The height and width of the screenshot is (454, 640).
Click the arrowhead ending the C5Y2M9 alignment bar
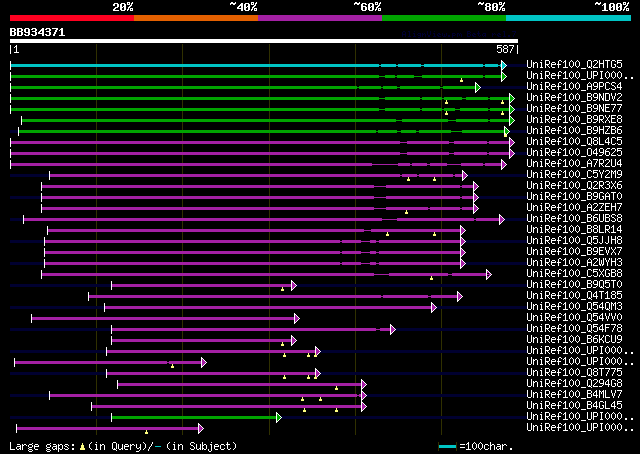pyautogui.click(x=465, y=176)
